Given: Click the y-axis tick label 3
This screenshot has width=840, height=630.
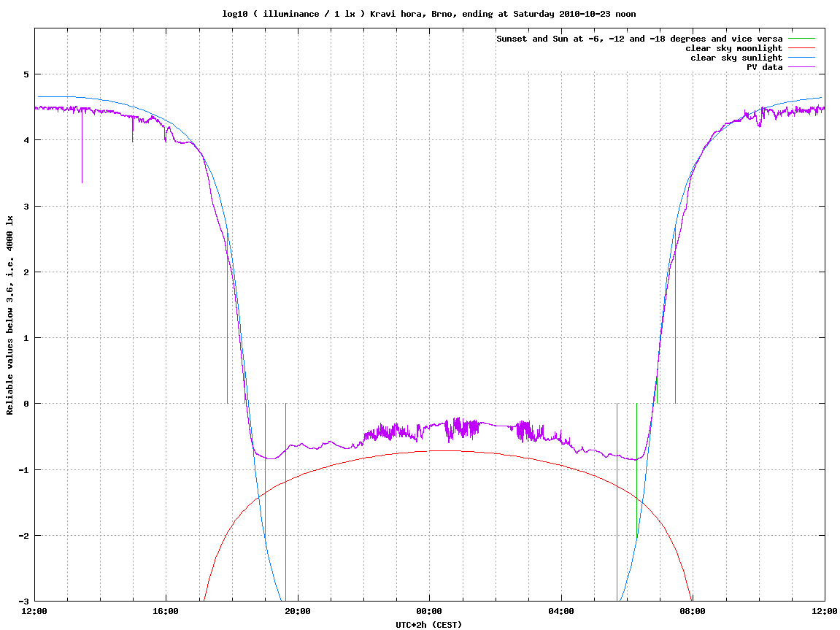Looking at the screenshot, I should (26, 207).
